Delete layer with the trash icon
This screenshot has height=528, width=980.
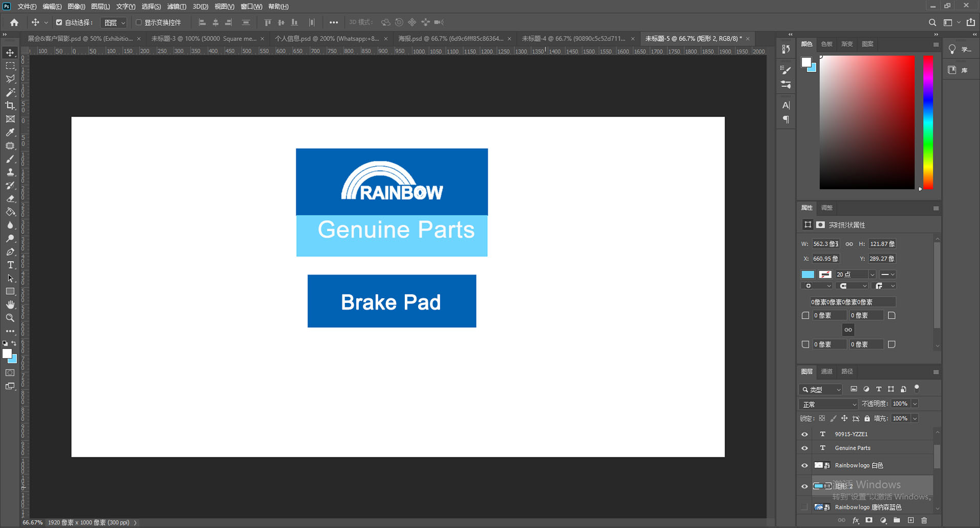point(924,520)
